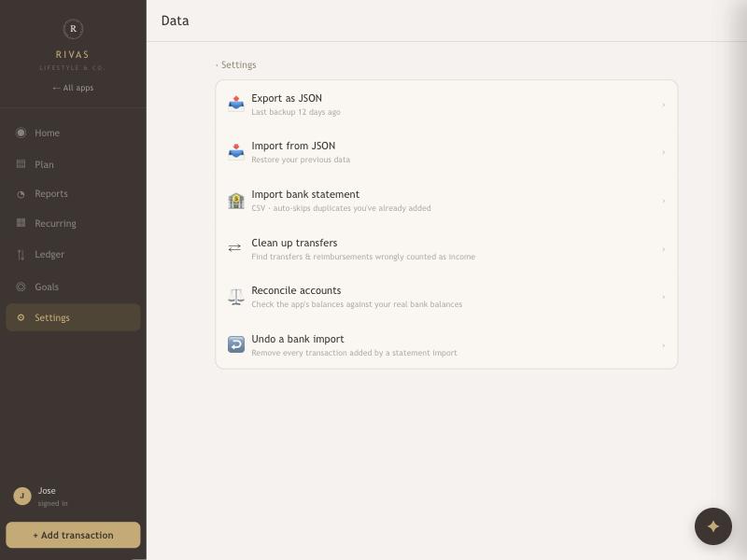Viewport: 747px width, 560px height.
Task: Click the Reconcile accounts scales icon
Action: pos(236,297)
